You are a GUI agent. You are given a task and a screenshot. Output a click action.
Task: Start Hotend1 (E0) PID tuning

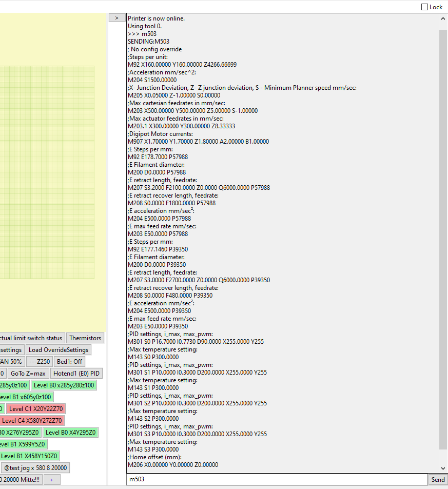click(x=76, y=373)
